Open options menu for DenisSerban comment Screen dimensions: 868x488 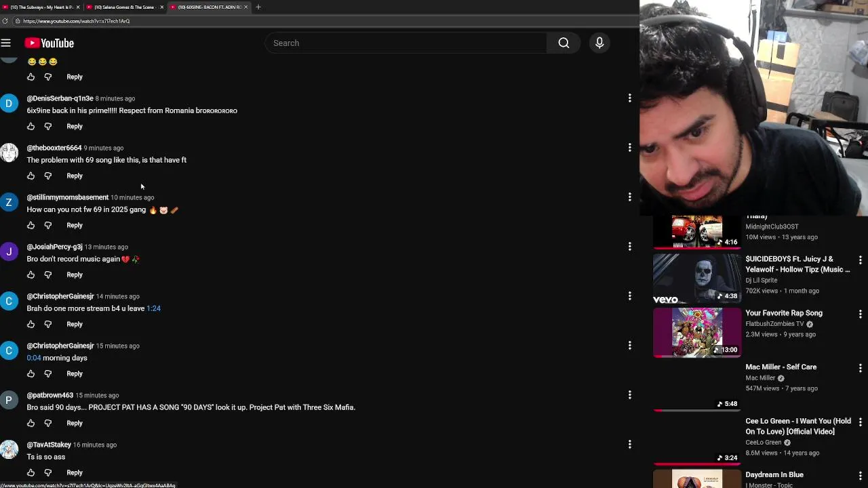[629, 98]
